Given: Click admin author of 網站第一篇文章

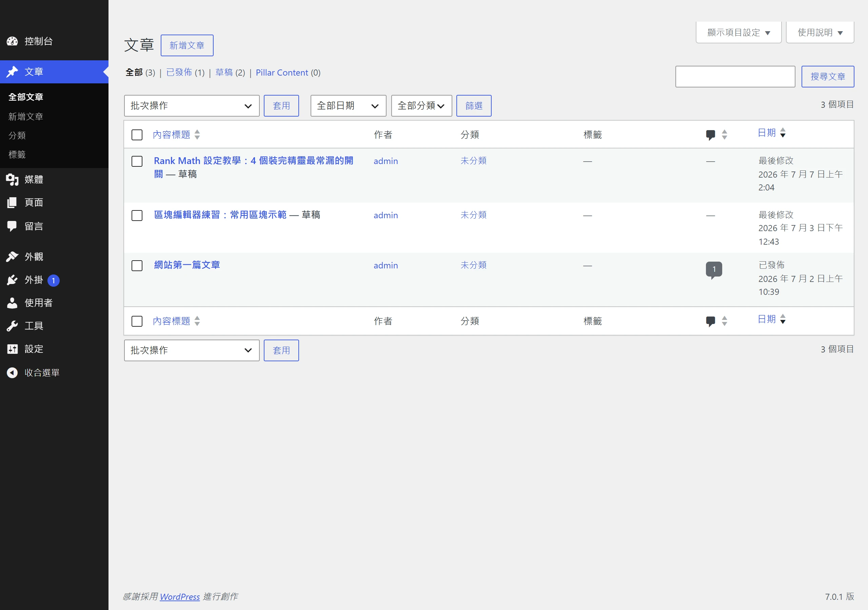Looking at the screenshot, I should [x=386, y=266].
